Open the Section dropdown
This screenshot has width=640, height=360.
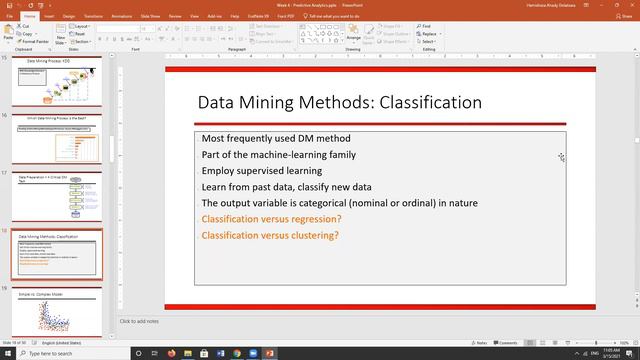point(80,42)
